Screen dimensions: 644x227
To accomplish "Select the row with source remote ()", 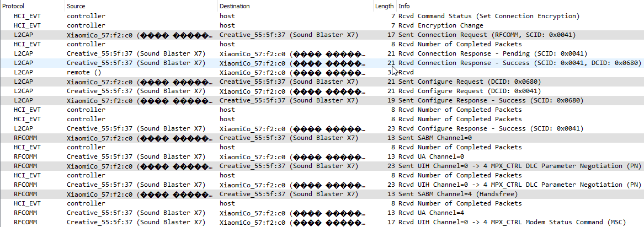I will click(322, 72).
